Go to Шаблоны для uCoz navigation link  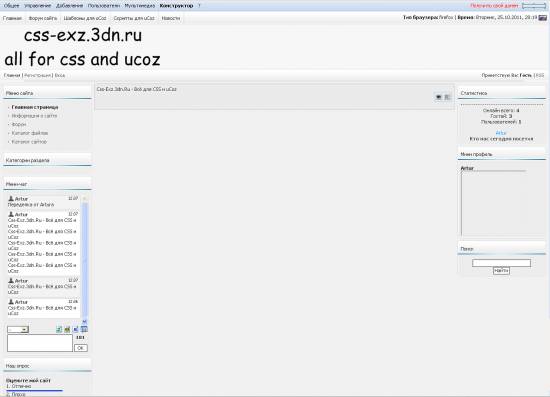point(85,18)
